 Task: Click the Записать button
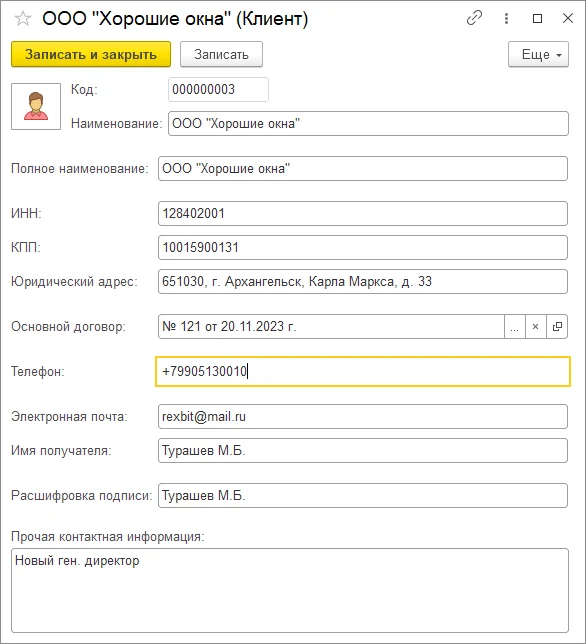221,54
